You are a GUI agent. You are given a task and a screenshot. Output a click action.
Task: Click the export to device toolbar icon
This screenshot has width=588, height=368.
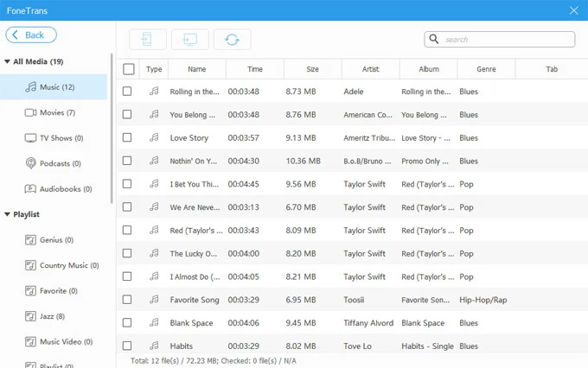(x=147, y=39)
